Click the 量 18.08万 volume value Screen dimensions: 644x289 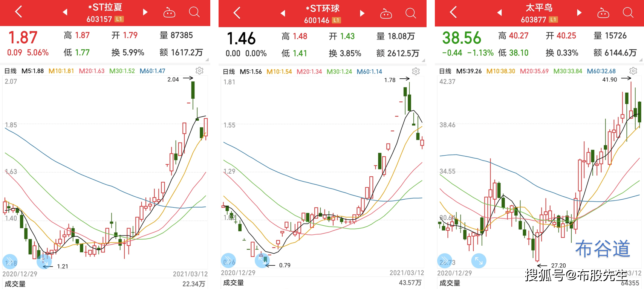pos(396,36)
